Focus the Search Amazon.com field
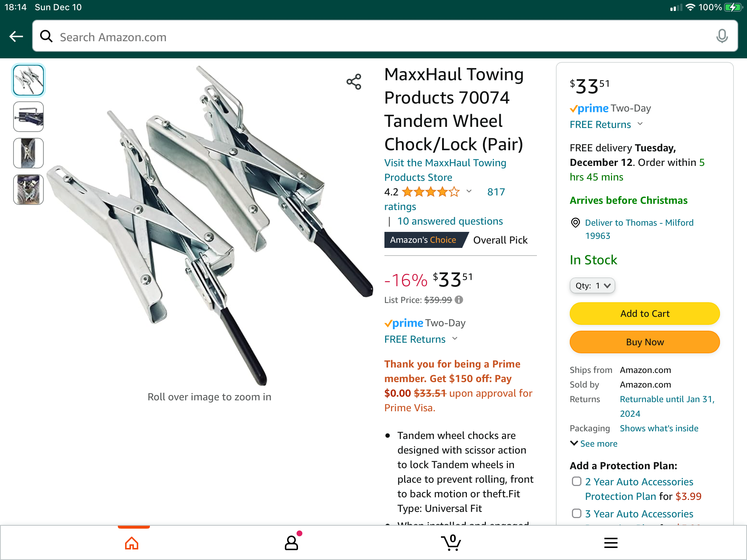This screenshot has height=560, width=747. (379, 36)
